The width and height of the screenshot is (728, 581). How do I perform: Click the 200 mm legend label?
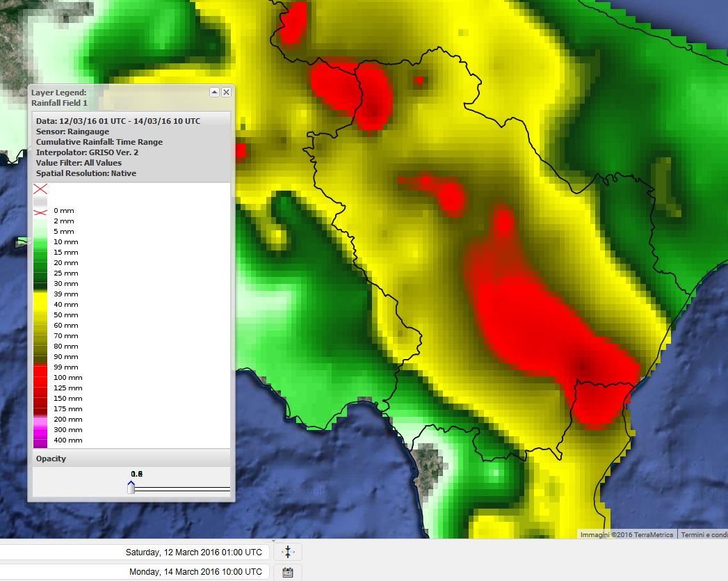67,420
